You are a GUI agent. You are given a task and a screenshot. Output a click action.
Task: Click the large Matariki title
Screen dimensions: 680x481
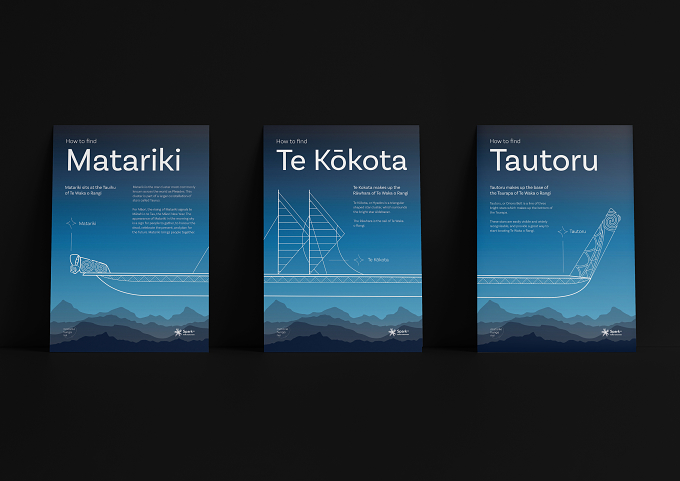point(123,160)
